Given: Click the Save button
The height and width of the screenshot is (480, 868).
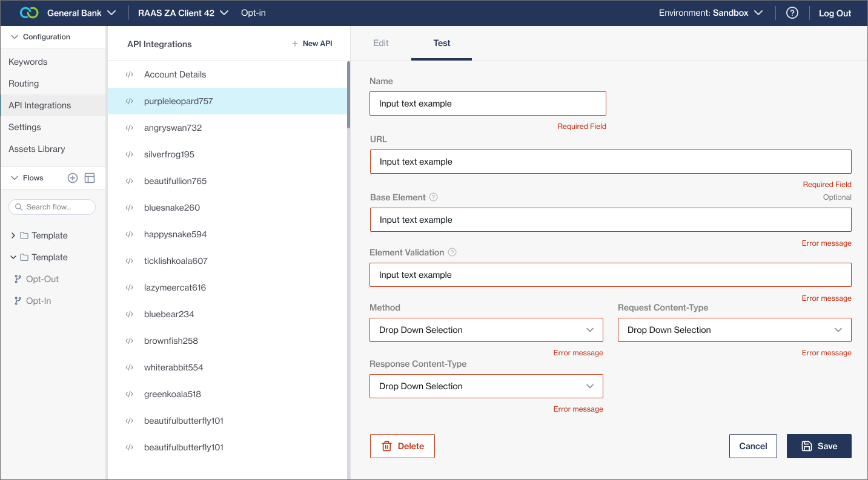Looking at the screenshot, I should 819,446.
